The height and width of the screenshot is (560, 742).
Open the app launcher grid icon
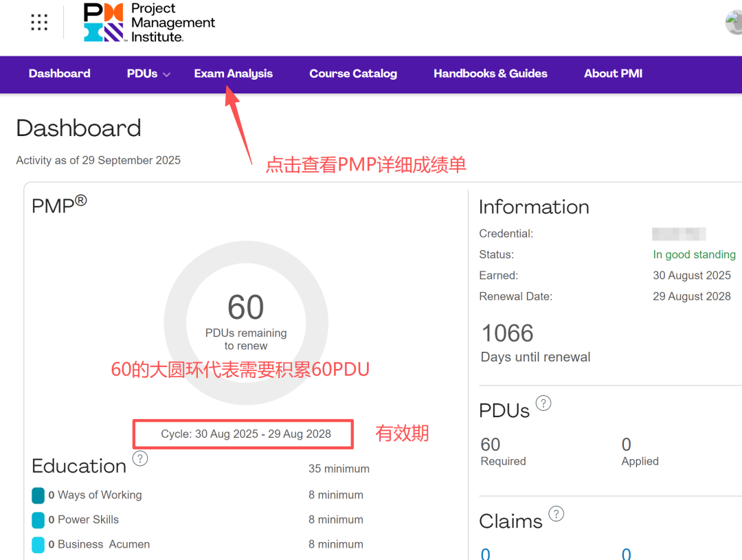click(x=39, y=22)
